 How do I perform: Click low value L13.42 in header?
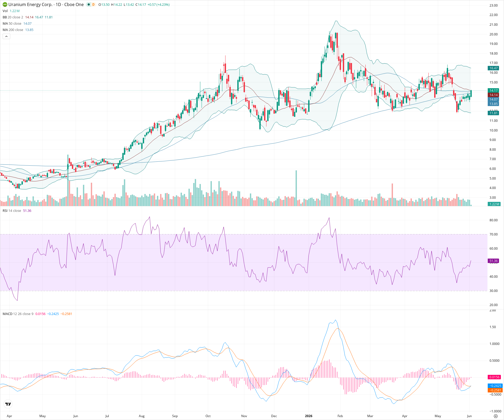[129, 4]
